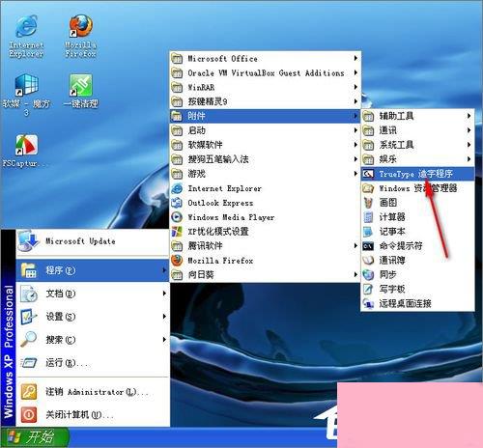This screenshot has width=483, height=448.
Task: Click Mozilla Firefox icon in programs menu
Action: pyautogui.click(x=177, y=261)
